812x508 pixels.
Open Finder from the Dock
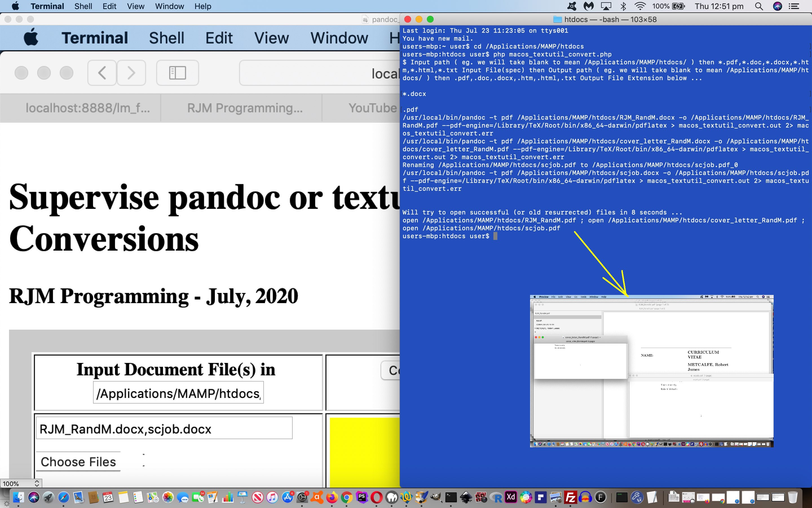[18, 497]
